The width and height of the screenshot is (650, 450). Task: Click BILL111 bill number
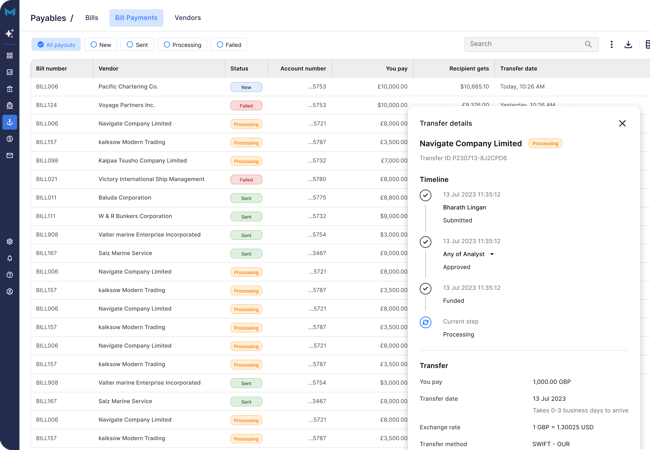[x=46, y=216]
